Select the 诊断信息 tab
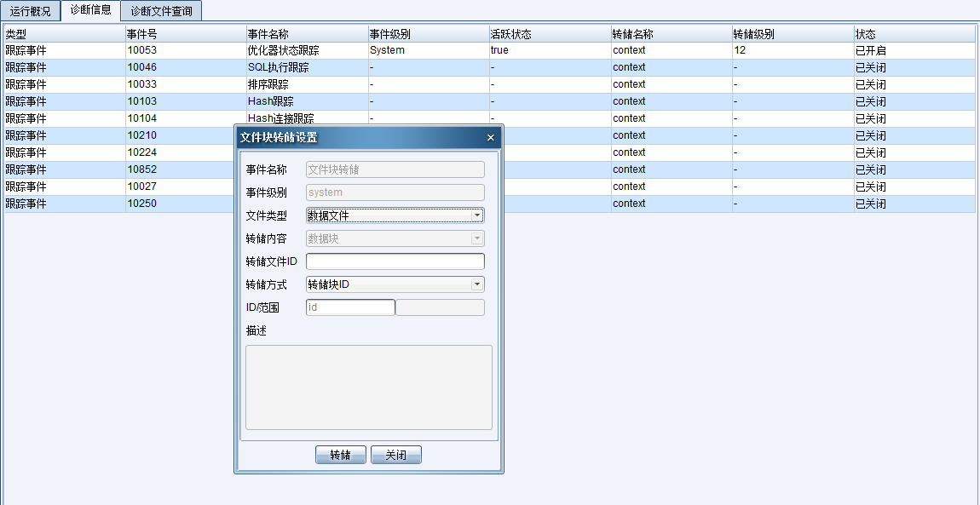Viewport: 980px width, 505px height. (90, 10)
